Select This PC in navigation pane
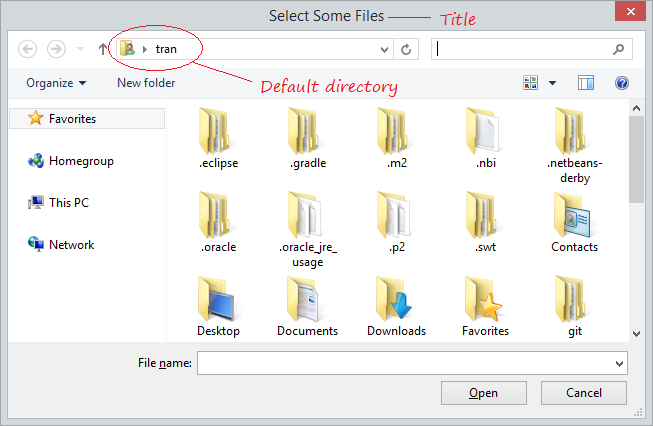Image resolution: width=653 pixels, height=426 pixels. click(58, 203)
